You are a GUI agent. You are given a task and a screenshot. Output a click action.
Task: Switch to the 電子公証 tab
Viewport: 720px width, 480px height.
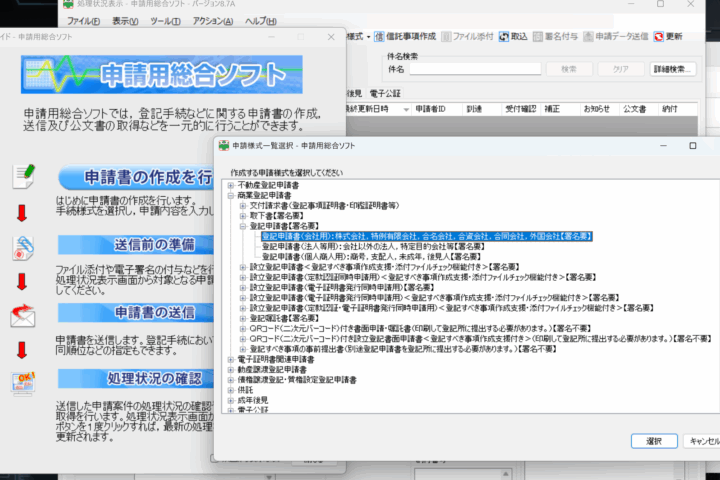(385, 94)
